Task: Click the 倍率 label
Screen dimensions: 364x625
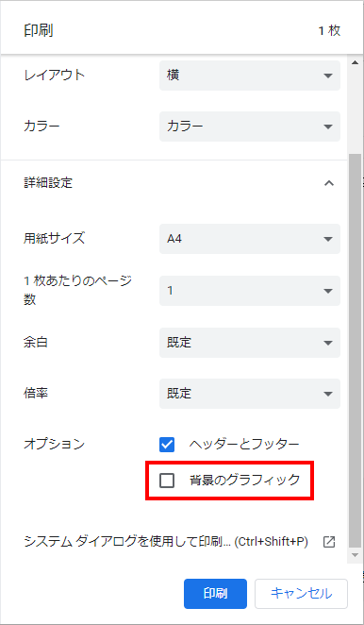Action: click(x=36, y=393)
